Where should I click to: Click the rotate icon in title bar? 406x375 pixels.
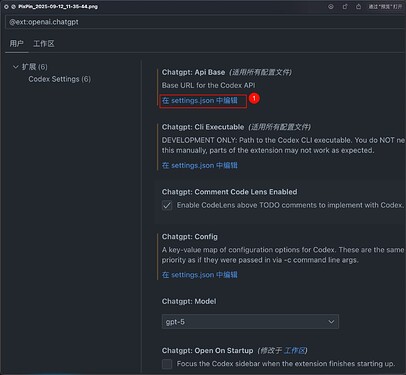pos(345,7)
